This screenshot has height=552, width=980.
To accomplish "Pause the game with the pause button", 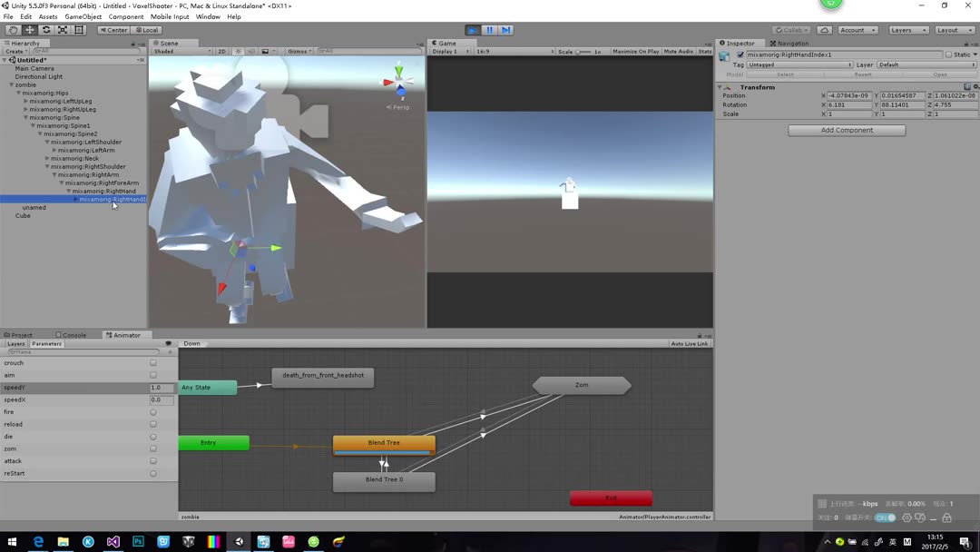I will (488, 29).
